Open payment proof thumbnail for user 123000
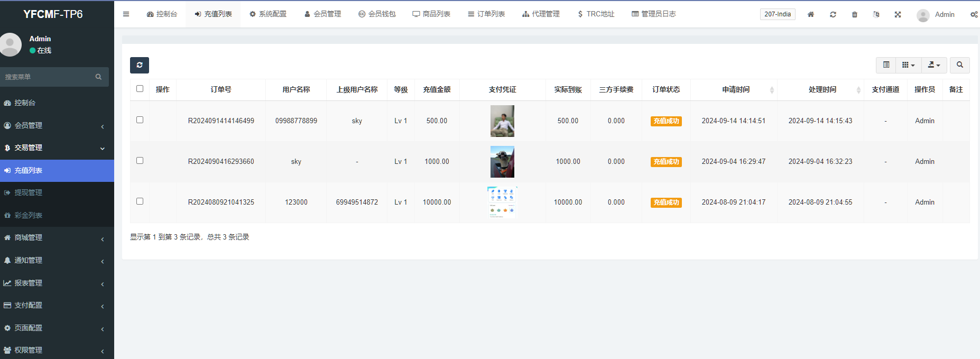Image resolution: width=980 pixels, height=359 pixels. 502,202
